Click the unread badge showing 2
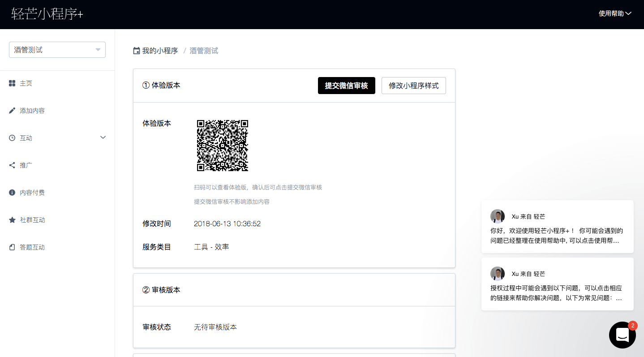The image size is (644, 357). point(633,326)
